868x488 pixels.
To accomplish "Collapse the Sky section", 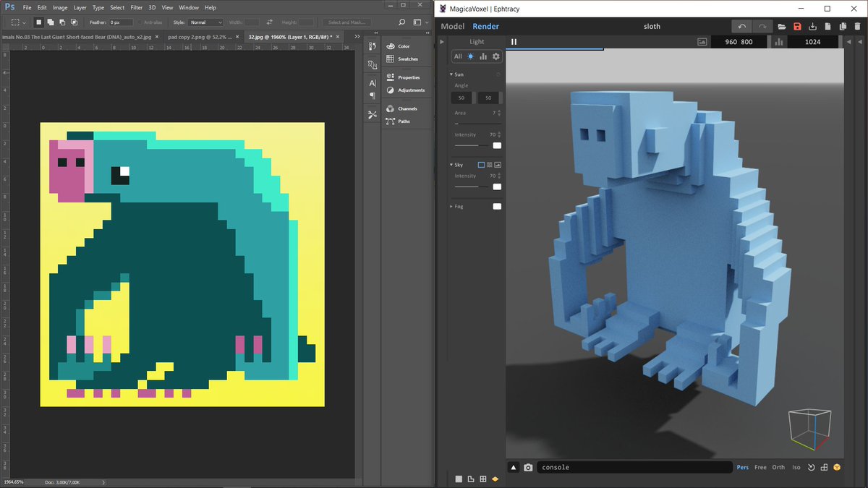I will click(x=451, y=165).
